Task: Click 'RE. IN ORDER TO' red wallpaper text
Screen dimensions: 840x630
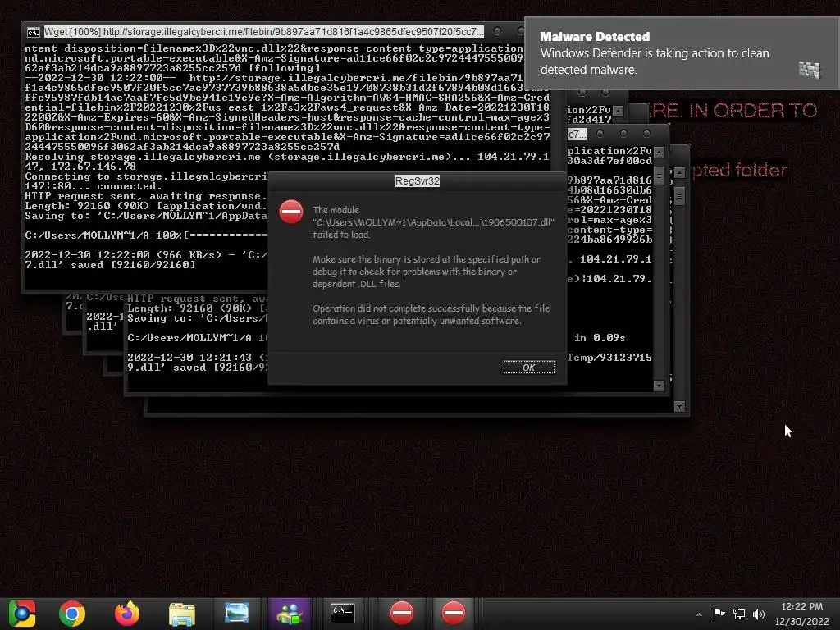Action: coord(733,111)
